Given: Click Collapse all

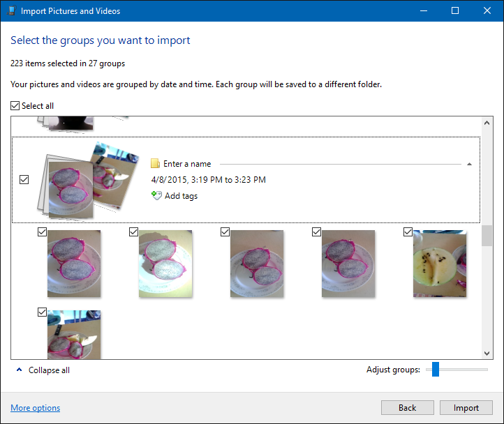Looking at the screenshot, I should pos(49,370).
